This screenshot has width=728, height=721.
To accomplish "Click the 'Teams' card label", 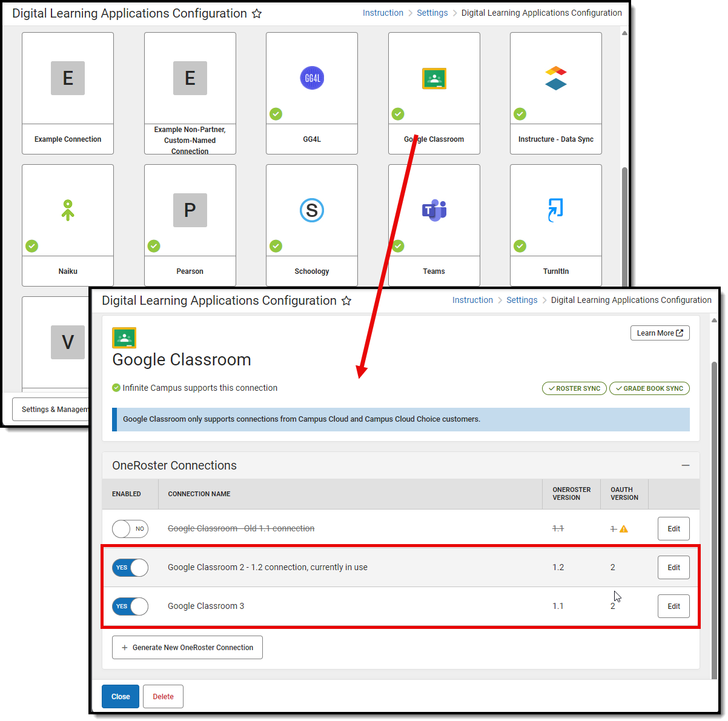I will coord(434,271).
